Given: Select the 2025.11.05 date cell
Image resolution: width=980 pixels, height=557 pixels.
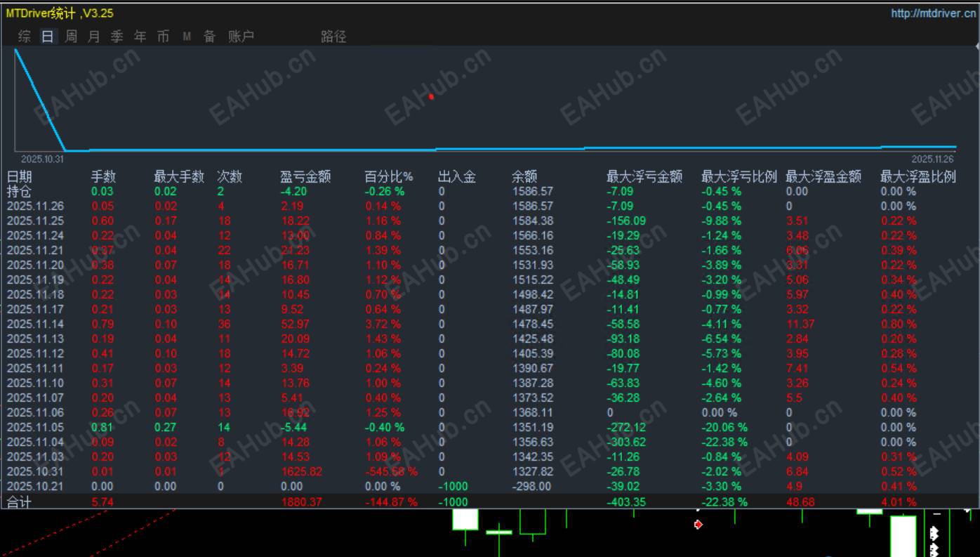Looking at the screenshot, I should coord(35,427).
